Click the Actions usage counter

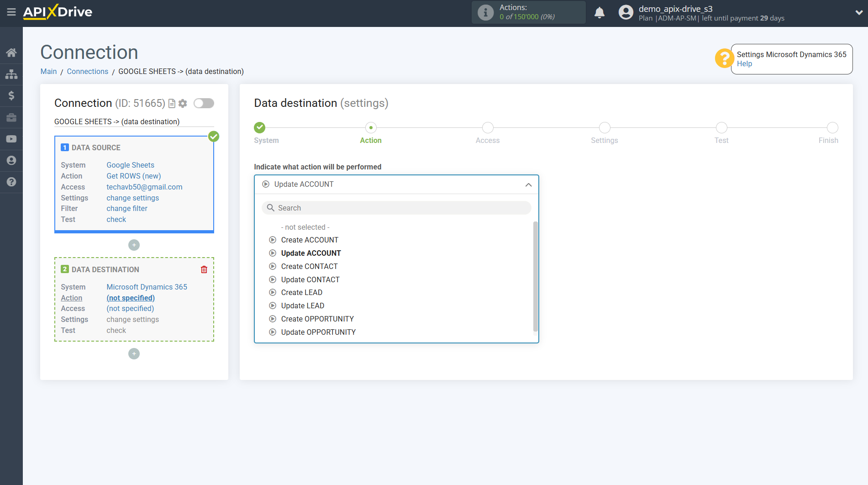(529, 12)
